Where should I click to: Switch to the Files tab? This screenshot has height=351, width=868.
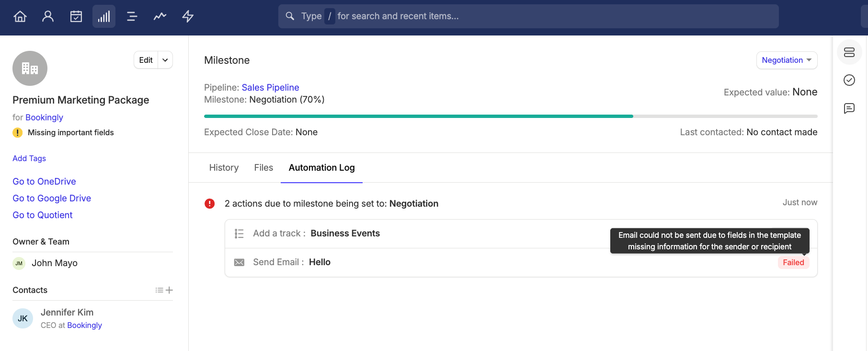(263, 167)
